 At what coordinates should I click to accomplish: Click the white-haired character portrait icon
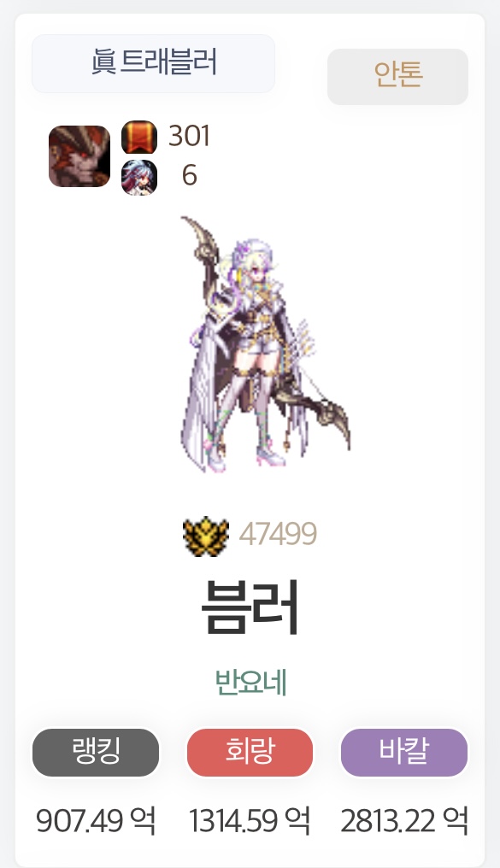[x=139, y=177]
